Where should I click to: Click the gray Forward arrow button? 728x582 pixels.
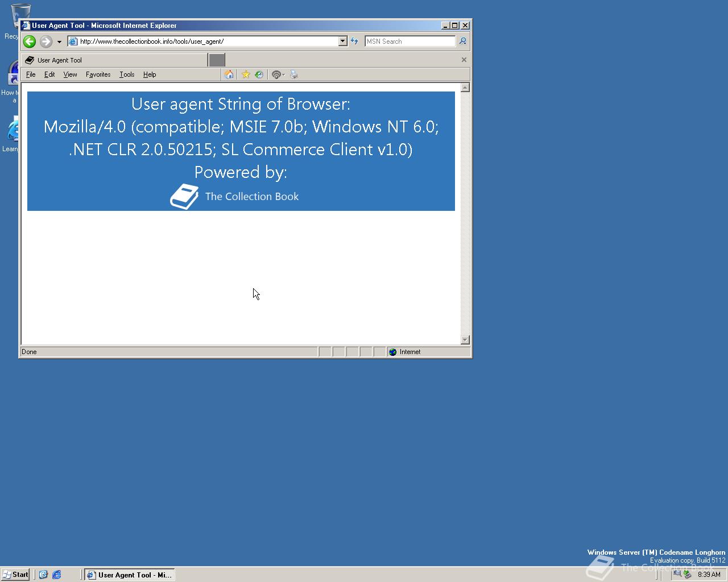(x=46, y=41)
